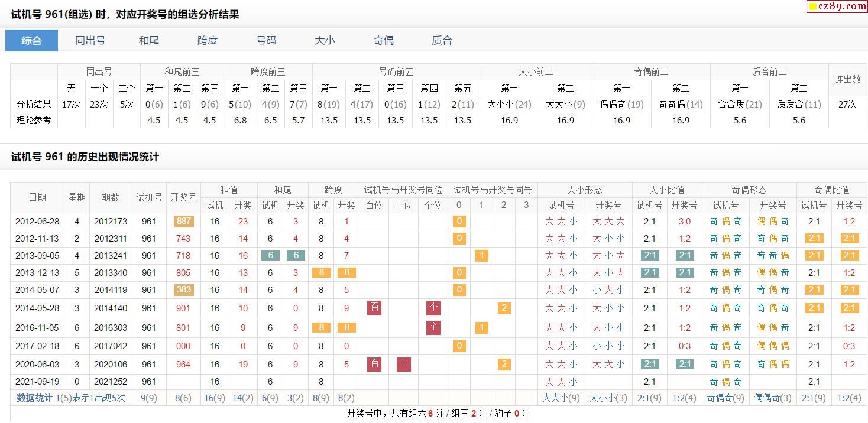Click the orange 0 badge in row 2012173
The width and height of the screenshot is (868, 423).
pos(459,222)
